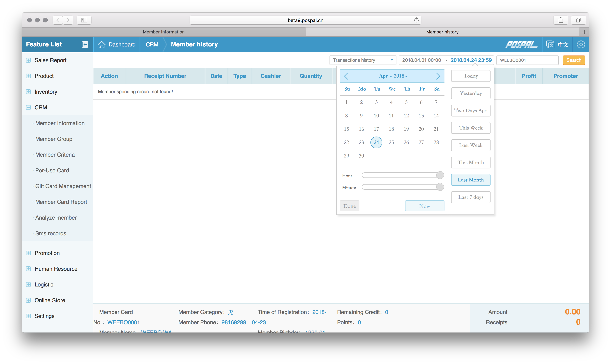Open the year 2018 dropdown
611x364 pixels.
click(x=400, y=76)
